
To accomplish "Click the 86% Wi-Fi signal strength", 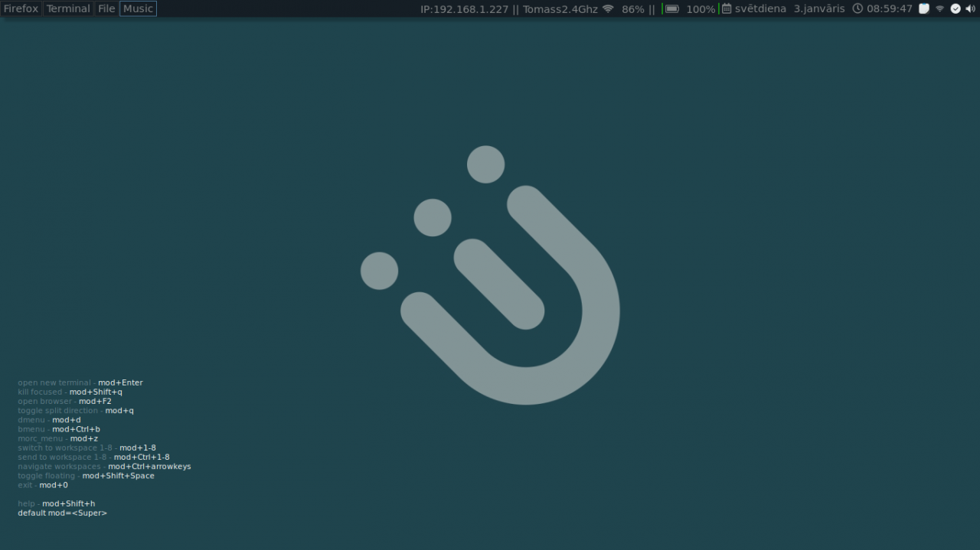I will pos(633,9).
